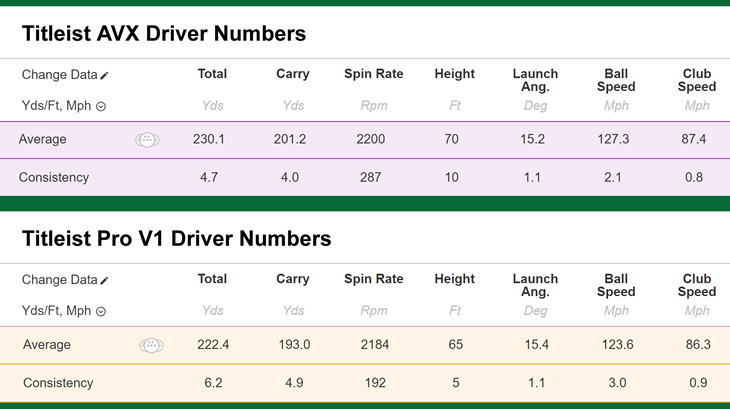Select the Average row label in Pro V1 table
This screenshot has height=409, width=730.
coord(47,345)
